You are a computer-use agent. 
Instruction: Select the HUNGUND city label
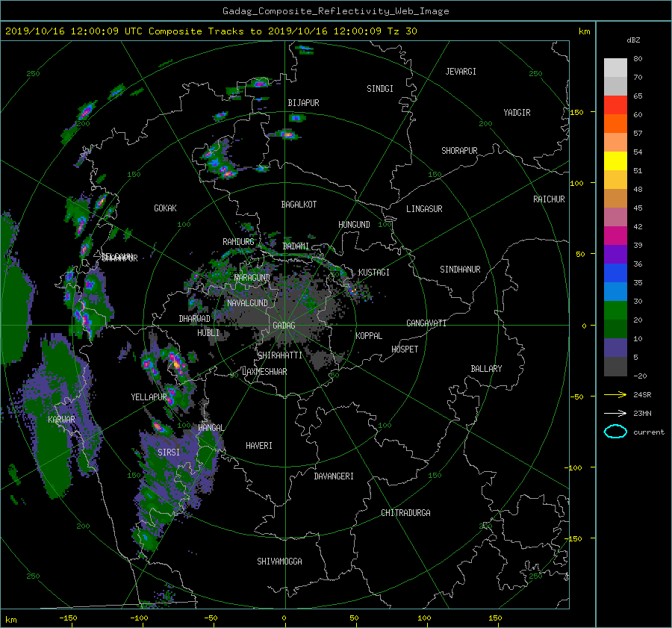point(354,225)
